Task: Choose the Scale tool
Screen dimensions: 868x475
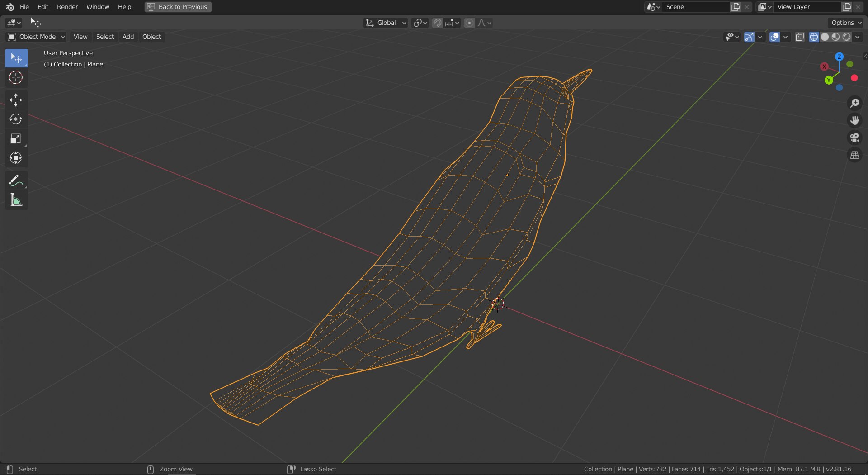Action: pyautogui.click(x=16, y=139)
